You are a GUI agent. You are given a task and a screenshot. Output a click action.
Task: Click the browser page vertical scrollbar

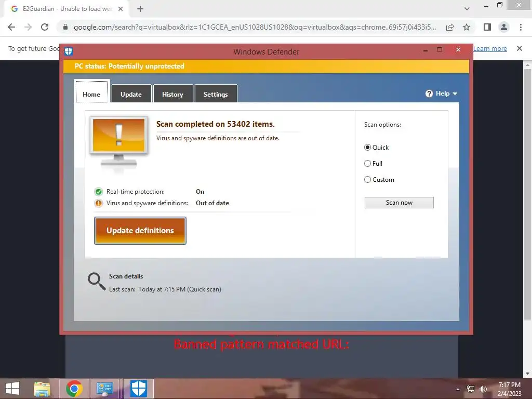pyautogui.click(x=527, y=194)
